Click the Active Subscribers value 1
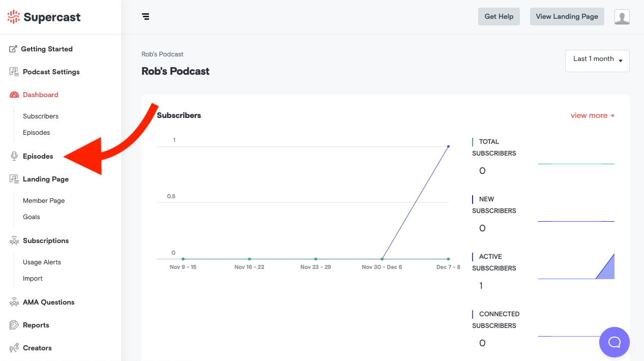The width and height of the screenshot is (644, 361). pyautogui.click(x=481, y=286)
